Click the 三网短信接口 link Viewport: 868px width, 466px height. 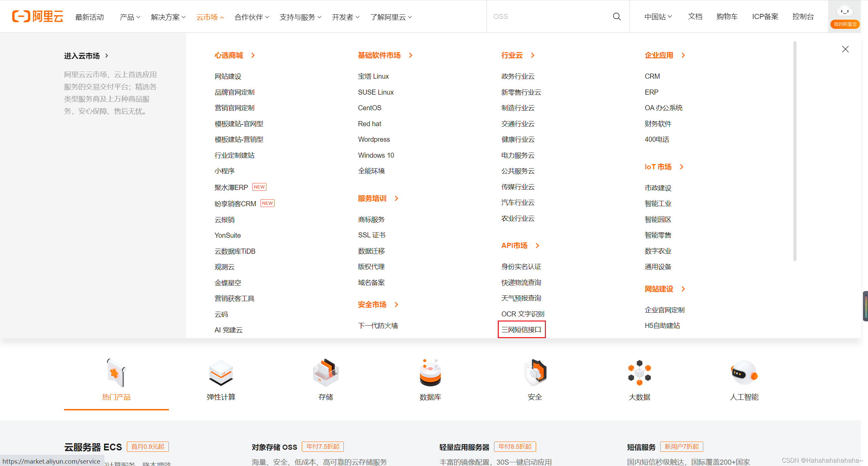521,329
